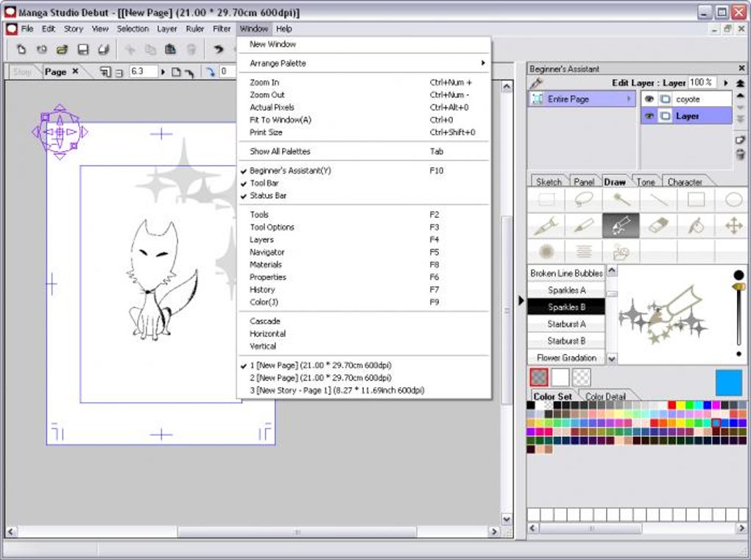
Task: Switch to the Sketch tab
Action: (x=549, y=182)
